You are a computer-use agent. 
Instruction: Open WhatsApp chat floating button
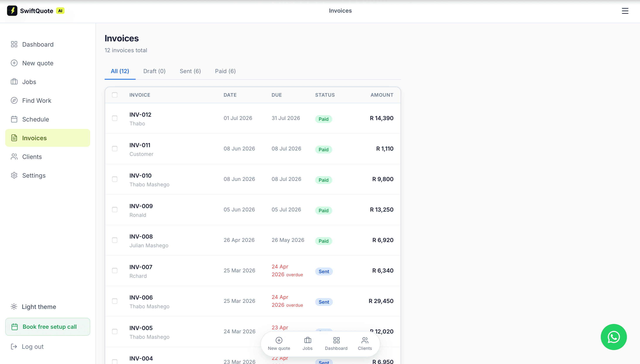(614, 337)
